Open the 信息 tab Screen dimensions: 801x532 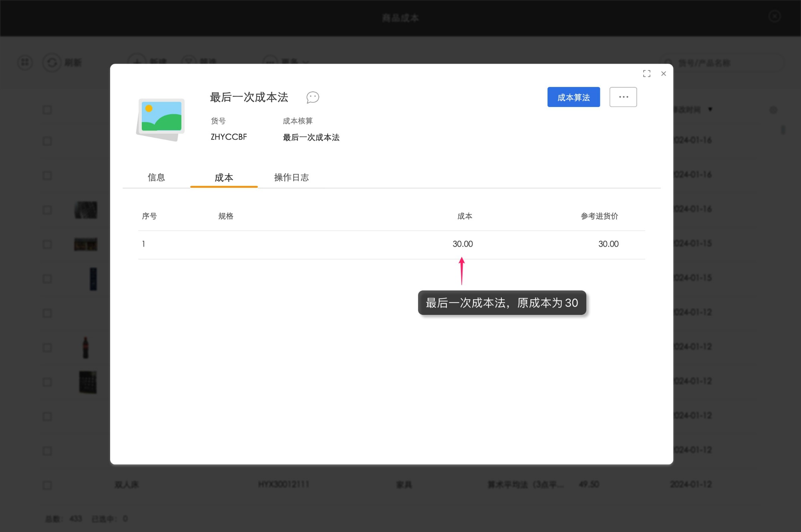click(x=157, y=177)
